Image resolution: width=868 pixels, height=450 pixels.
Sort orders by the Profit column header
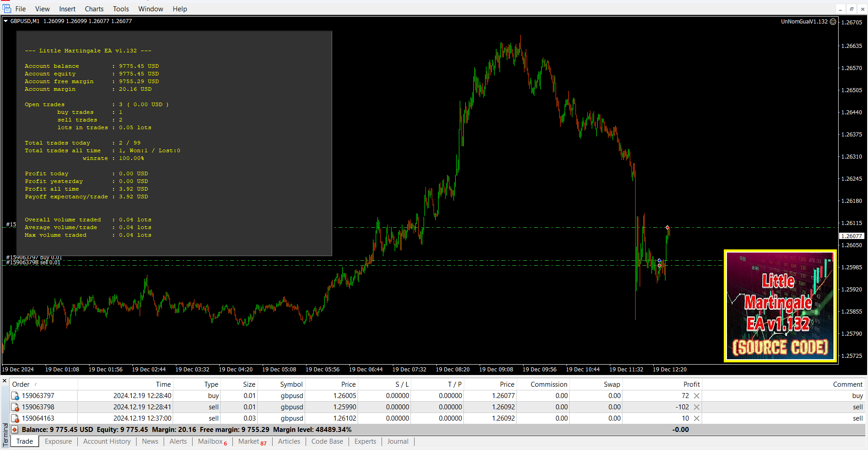691,384
